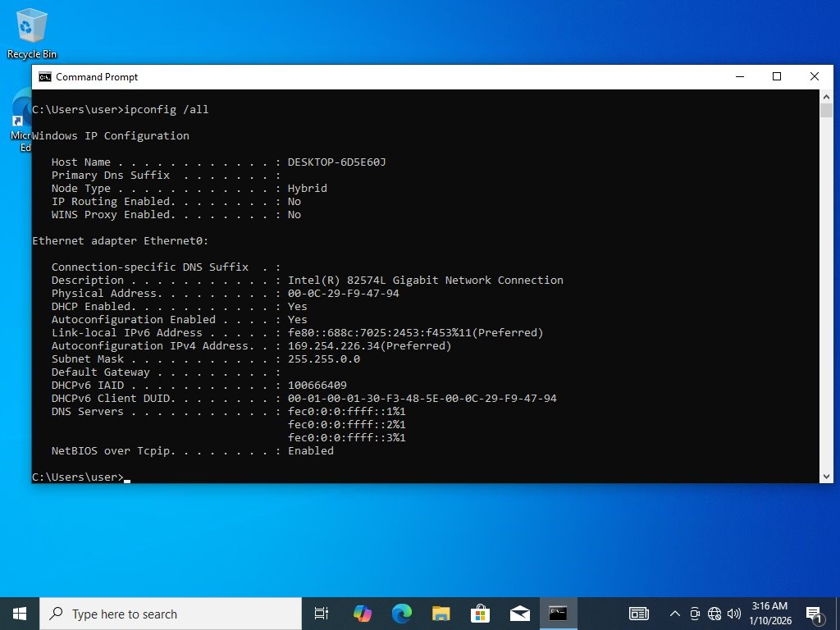The image size is (840, 630).
Task: Open Microsoft Edge from the taskbar
Action: coord(401,614)
